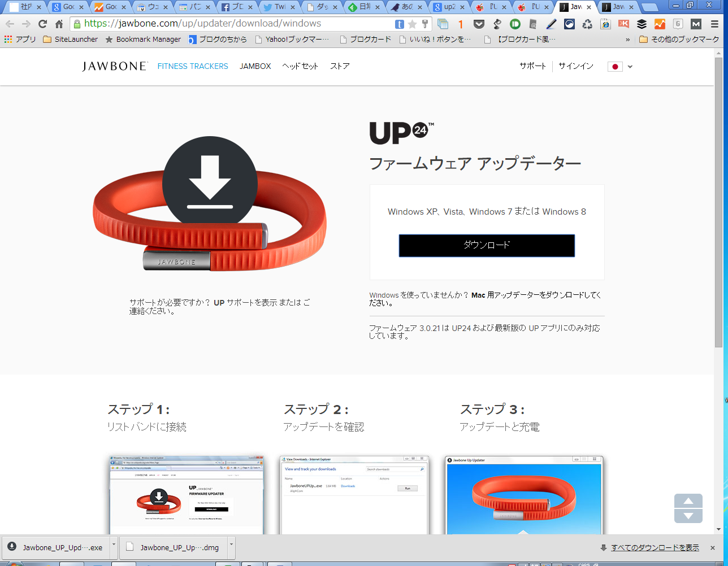The image size is (728, 566).
Task: Click the すべてのダウンロードを表示 link
Action: (655, 548)
